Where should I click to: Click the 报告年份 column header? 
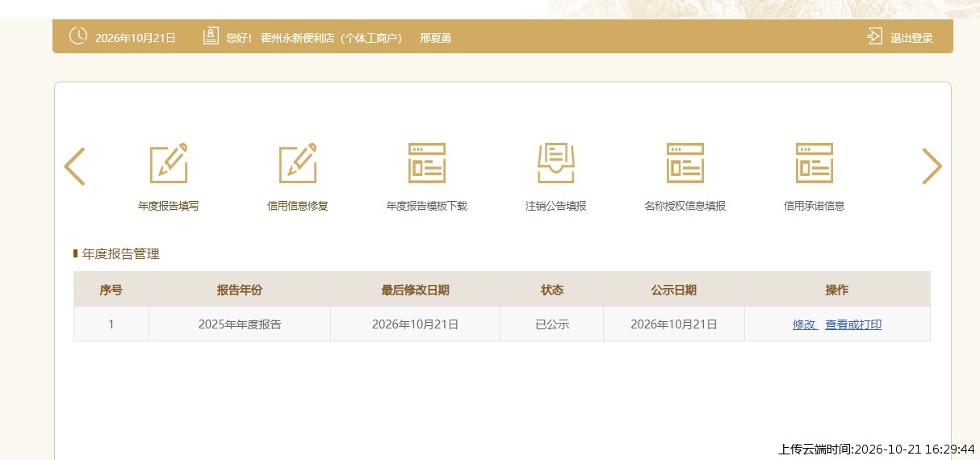click(240, 290)
